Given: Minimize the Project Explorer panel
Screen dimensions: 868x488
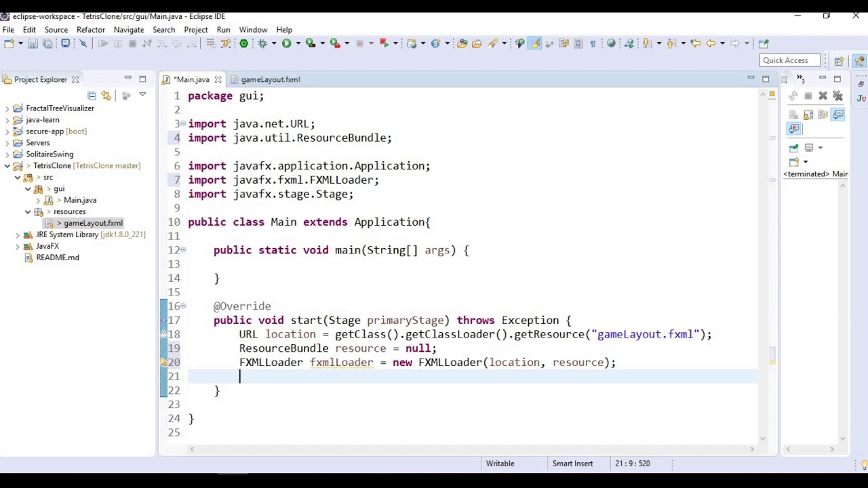Looking at the screenshot, I should [127, 79].
